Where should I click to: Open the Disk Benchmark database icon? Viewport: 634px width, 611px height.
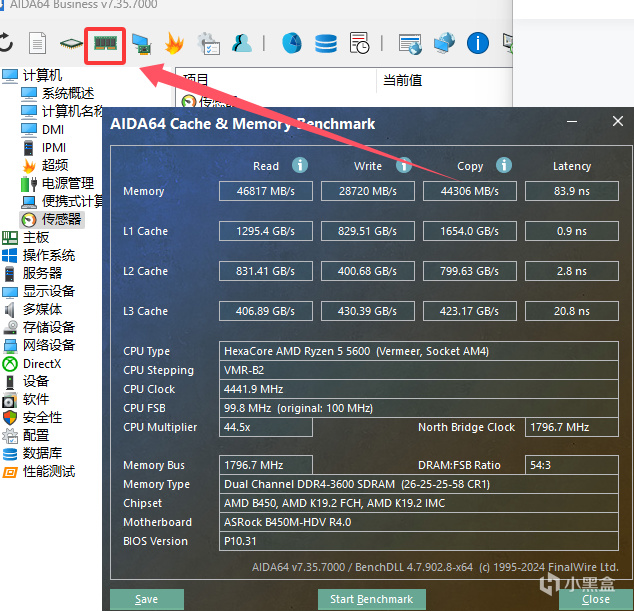[325, 44]
